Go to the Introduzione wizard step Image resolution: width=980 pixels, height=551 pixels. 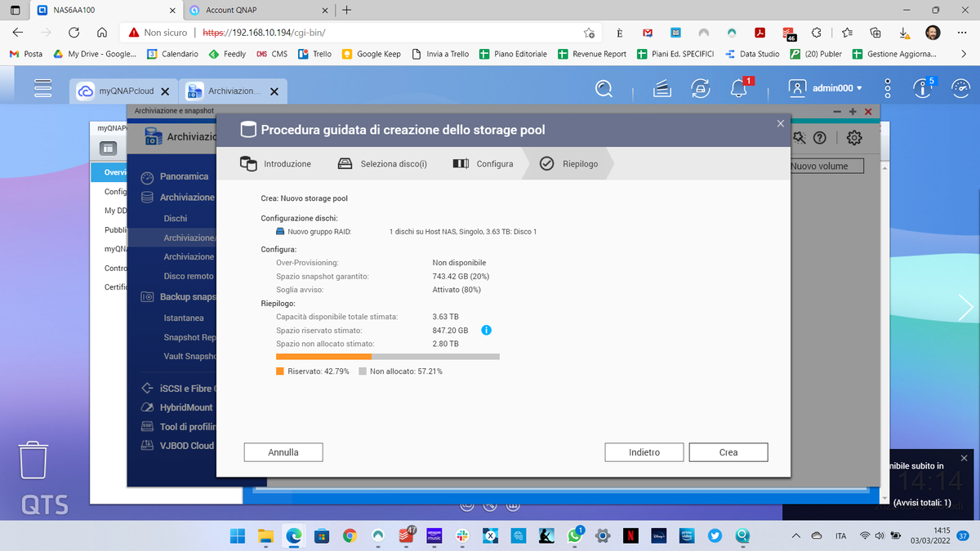tap(275, 164)
